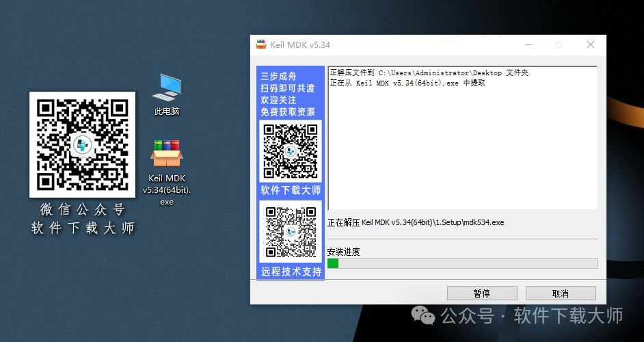Close the Keil MDK v5.34 window
Viewport: 644px width, 342px height.
coord(591,44)
